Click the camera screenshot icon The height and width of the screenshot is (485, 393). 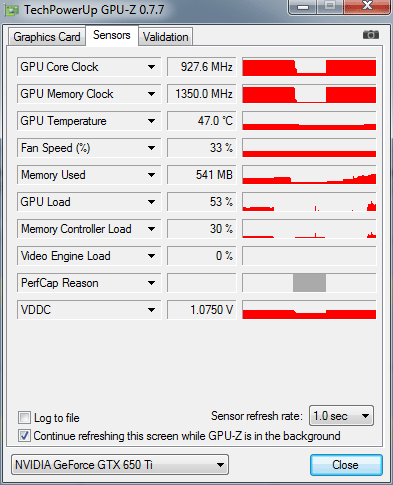click(x=371, y=35)
